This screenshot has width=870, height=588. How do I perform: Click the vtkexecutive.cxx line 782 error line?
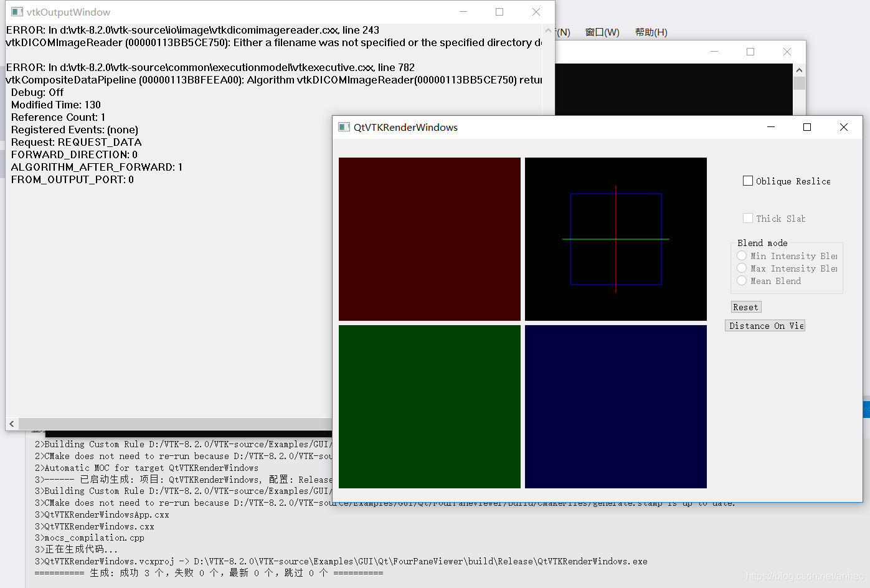click(x=210, y=67)
